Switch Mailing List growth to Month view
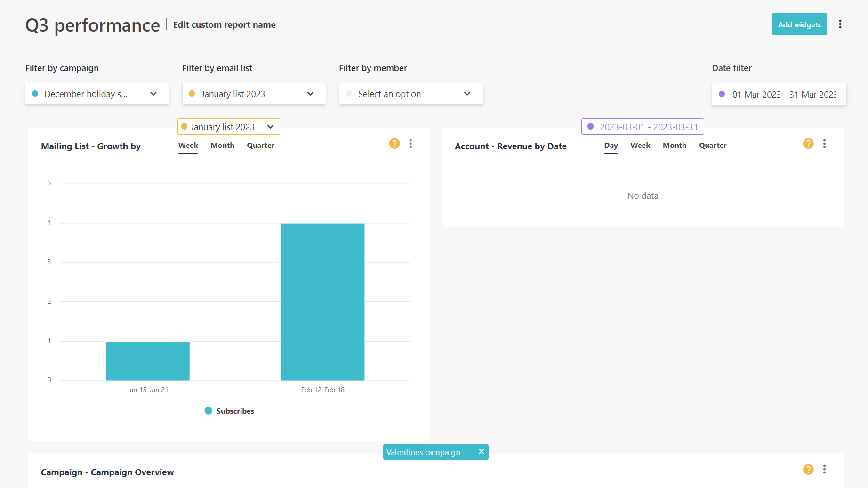 [222, 145]
